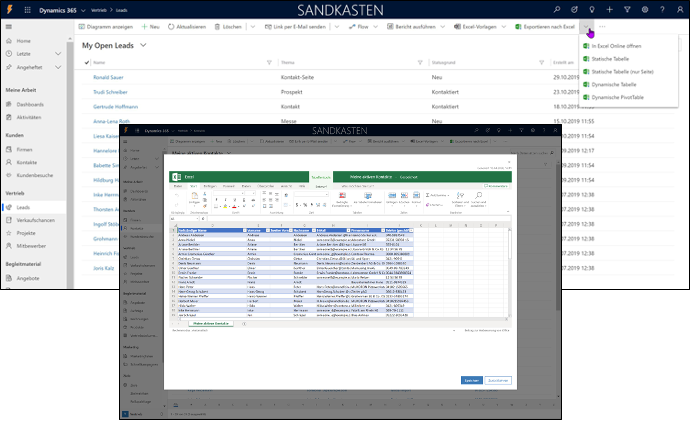This screenshot has height=424, width=697.
Task: Click the outlined button right of the blue save button
Action: pos(498,380)
